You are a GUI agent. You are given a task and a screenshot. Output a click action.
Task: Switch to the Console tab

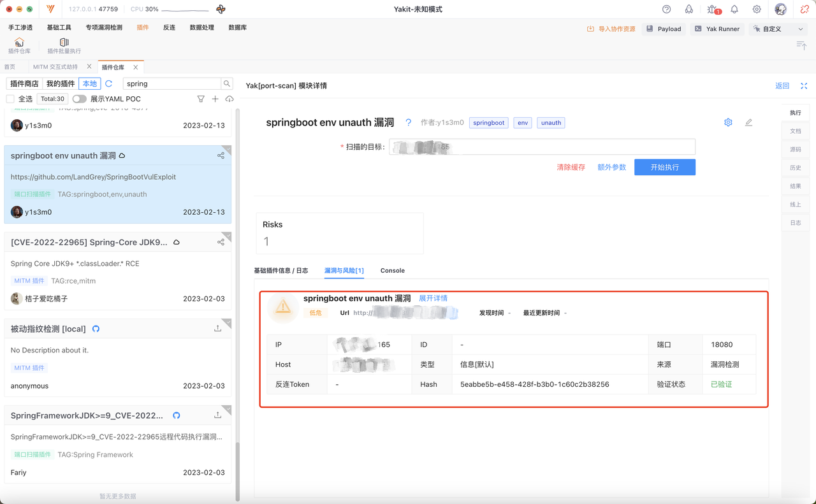point(393,271)
